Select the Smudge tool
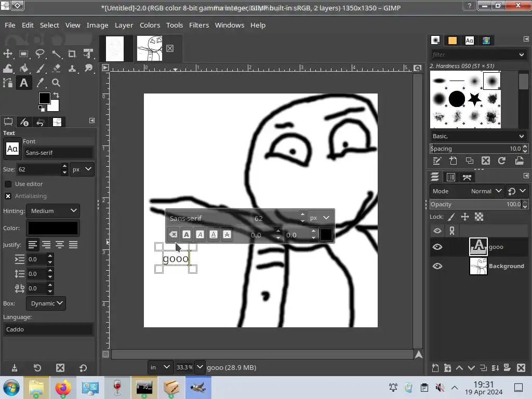 [88, 68]
